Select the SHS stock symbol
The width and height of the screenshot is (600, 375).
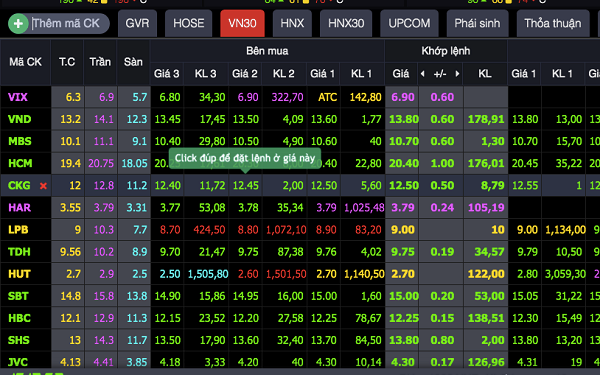(19, 340)
